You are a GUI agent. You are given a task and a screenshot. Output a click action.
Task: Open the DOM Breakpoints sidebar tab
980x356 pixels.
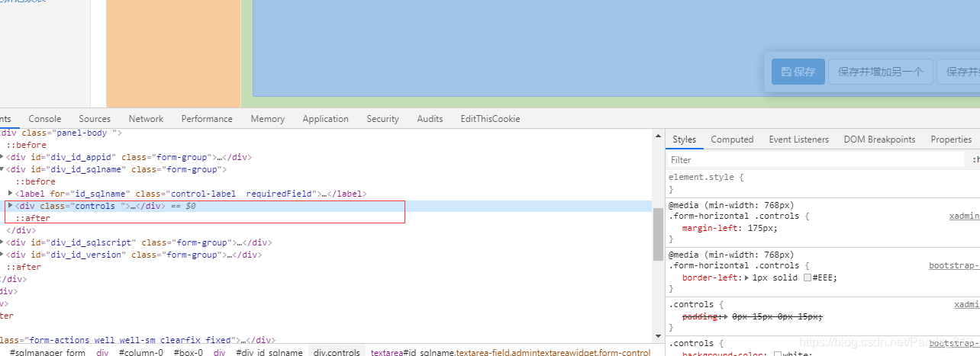(x=879, y=140)
